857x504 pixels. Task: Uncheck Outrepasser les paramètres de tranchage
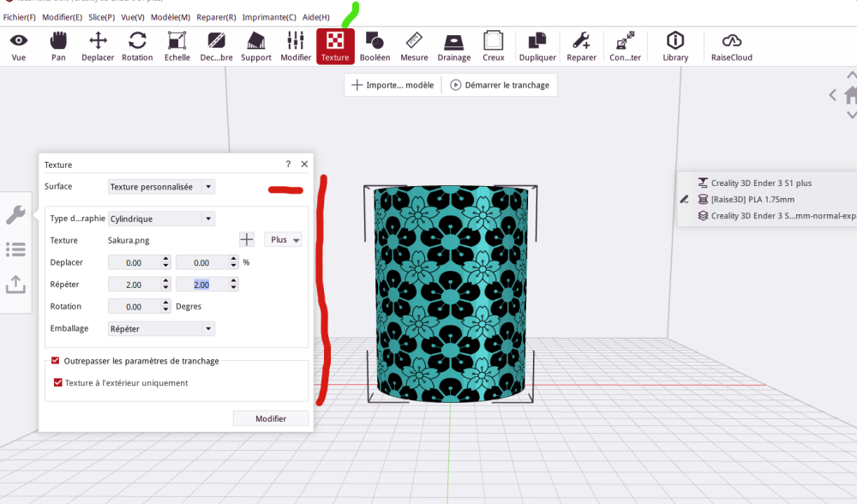55,361
